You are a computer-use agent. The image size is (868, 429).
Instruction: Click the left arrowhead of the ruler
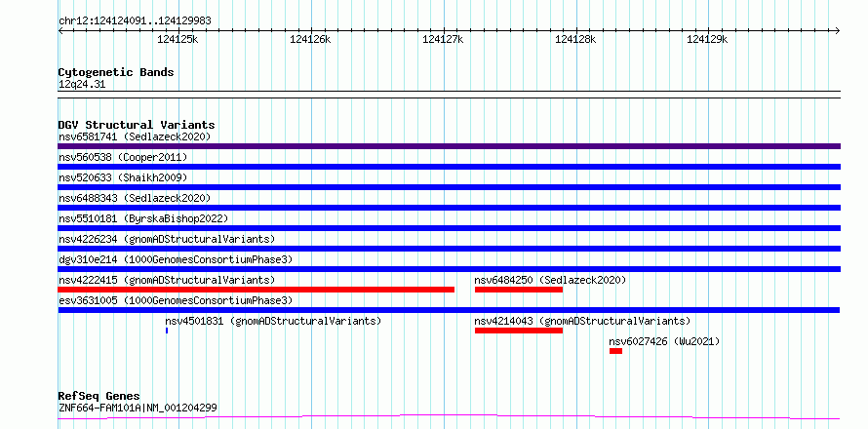click(60, 30)
